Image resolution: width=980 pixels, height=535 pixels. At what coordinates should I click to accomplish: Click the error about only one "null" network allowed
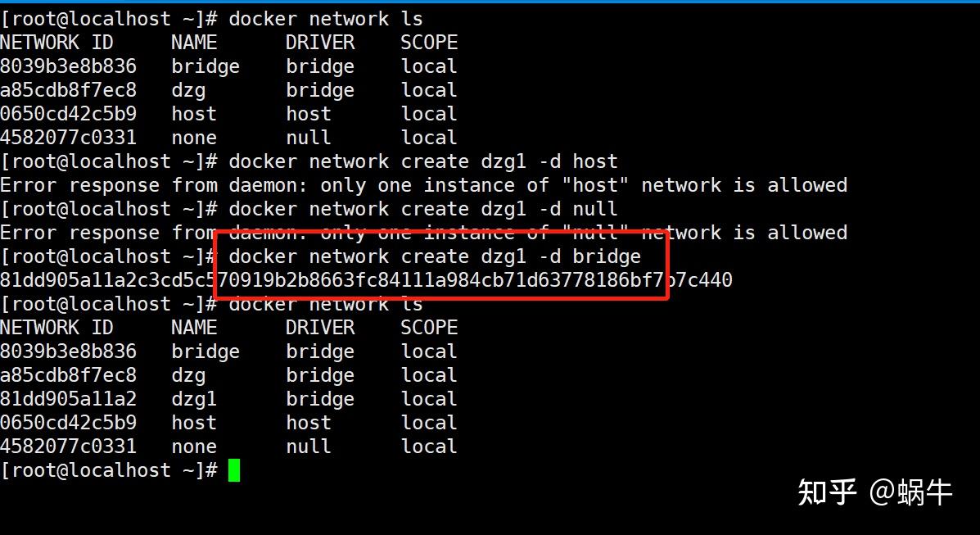pos(424,233)
